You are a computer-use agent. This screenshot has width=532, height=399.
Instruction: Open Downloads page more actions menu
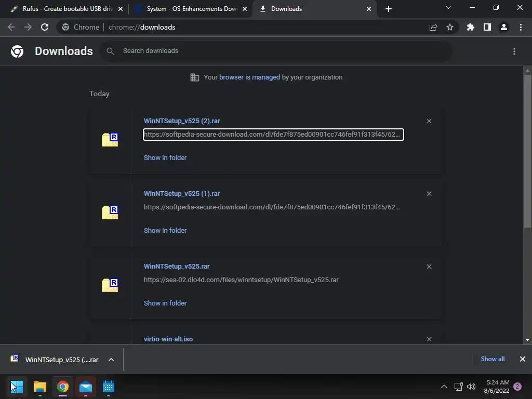coord(514,51)
